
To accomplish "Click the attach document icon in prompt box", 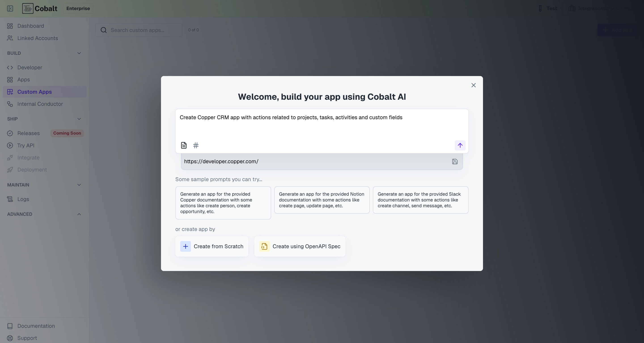I will (x=184, y=145).
